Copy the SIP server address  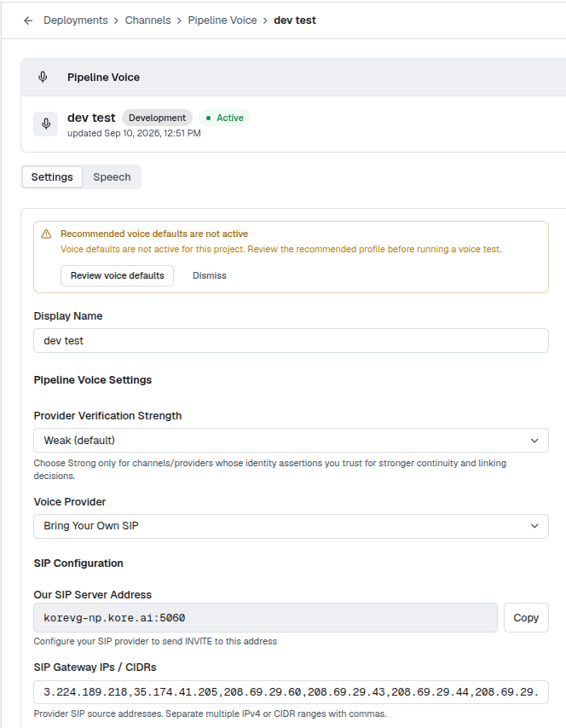[526, 618]
